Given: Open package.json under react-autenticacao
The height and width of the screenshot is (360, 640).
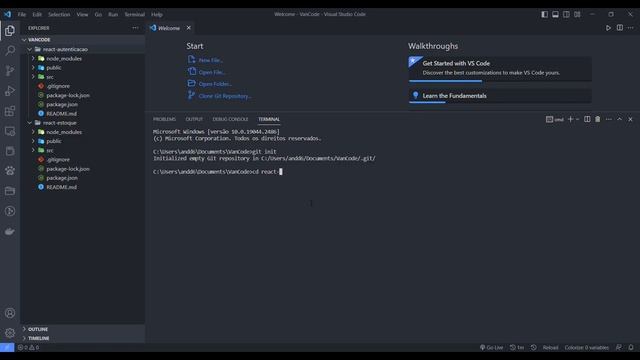Looking at the screenshot, I should [x=83, y=104].
